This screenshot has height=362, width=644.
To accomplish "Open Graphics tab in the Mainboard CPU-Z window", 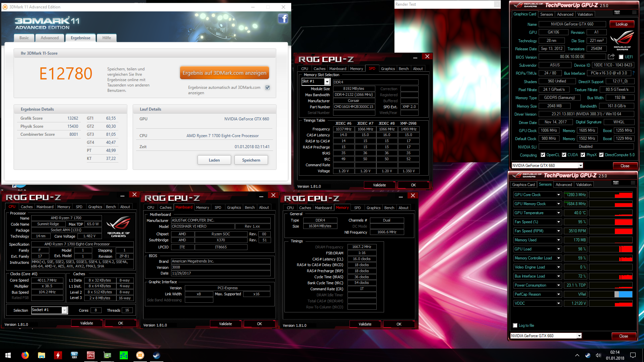I will (234, 207).
